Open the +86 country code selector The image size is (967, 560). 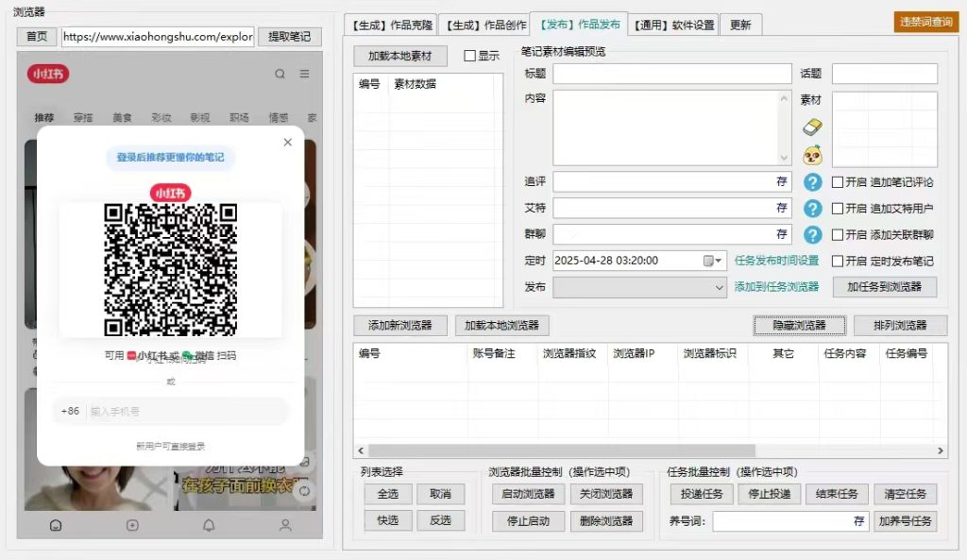click(71, 412)
